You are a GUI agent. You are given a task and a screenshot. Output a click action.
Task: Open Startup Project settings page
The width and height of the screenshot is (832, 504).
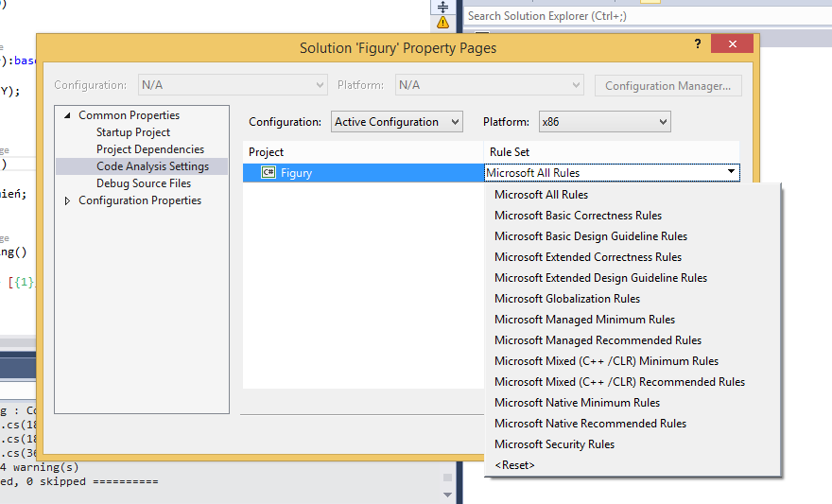click(x=133, y=132)
